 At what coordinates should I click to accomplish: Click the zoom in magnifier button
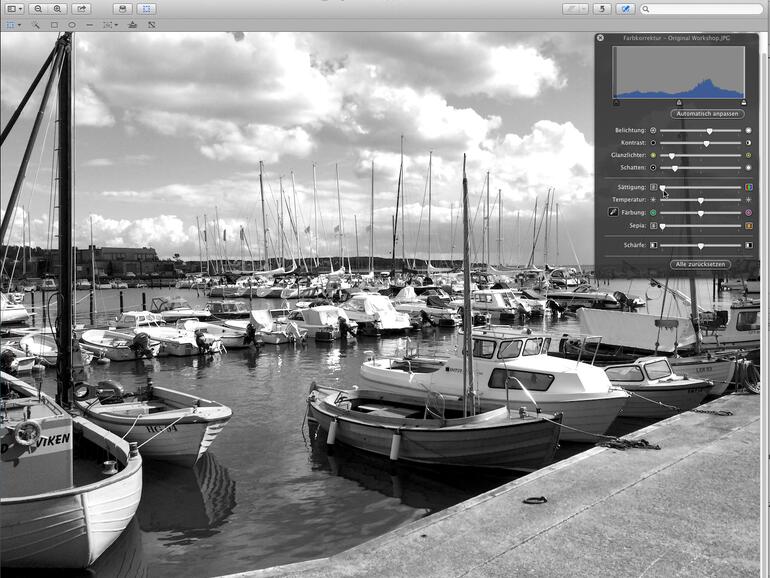coord(58,9)
